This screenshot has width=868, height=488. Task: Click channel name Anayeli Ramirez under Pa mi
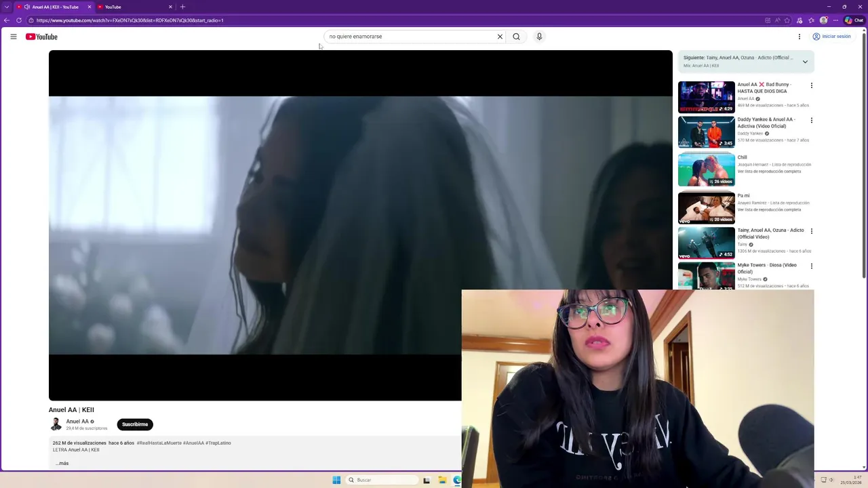point(753,203)
